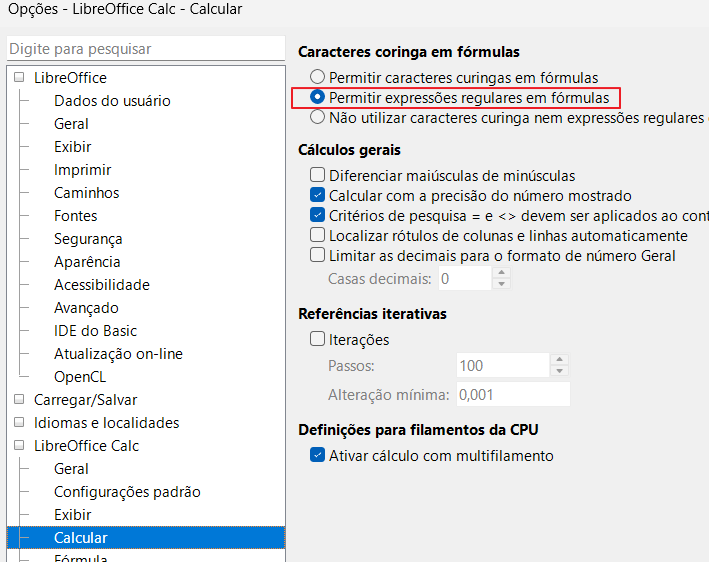Click the Digite para pesquisar search field
This screenshot has height=562, width=709.
click(x=146, y=49)
